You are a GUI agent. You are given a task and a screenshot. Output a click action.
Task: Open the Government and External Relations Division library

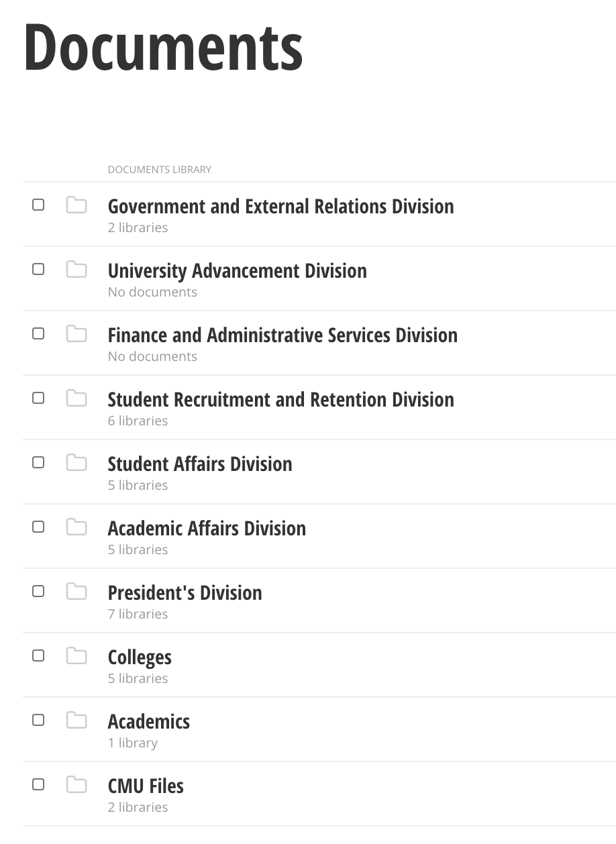pyautogui.click(x=280, y=206)
